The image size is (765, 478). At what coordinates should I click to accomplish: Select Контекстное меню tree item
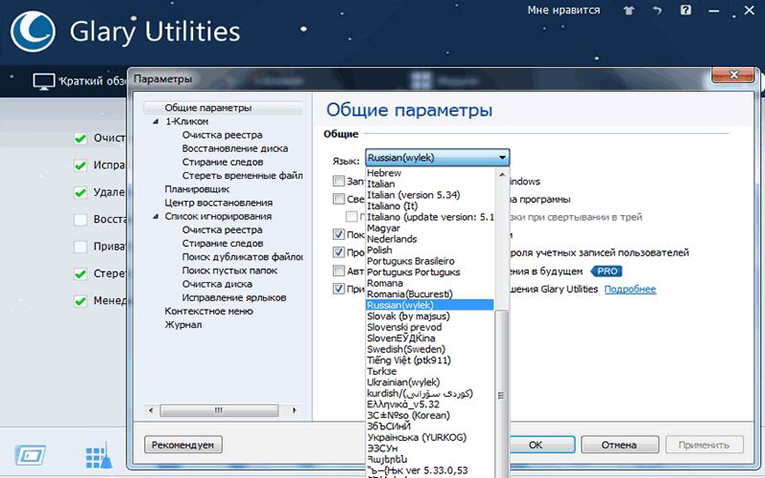[x=209, y=311]
